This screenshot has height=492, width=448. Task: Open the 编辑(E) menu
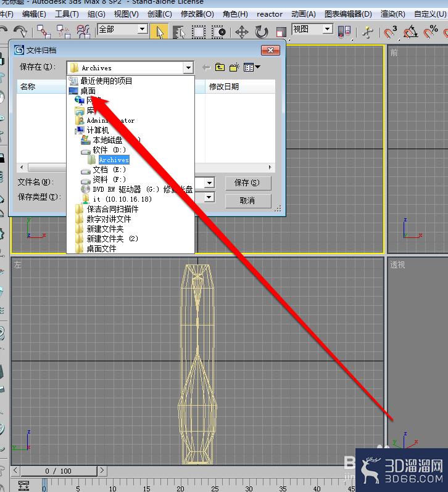34,14
